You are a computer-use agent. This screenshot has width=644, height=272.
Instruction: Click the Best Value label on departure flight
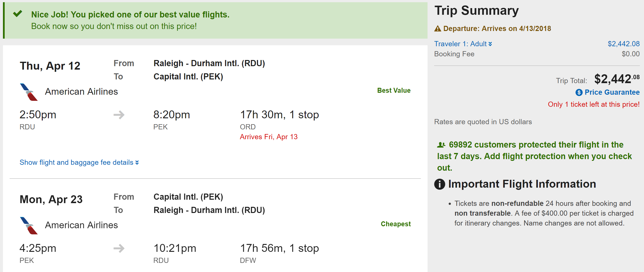[x=393, y=90]
